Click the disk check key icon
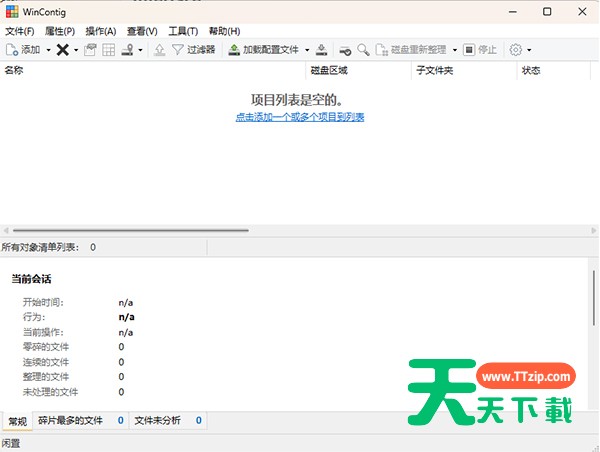Image resolution: width=600 pixels, height=452 pixels. coord(345,50)
